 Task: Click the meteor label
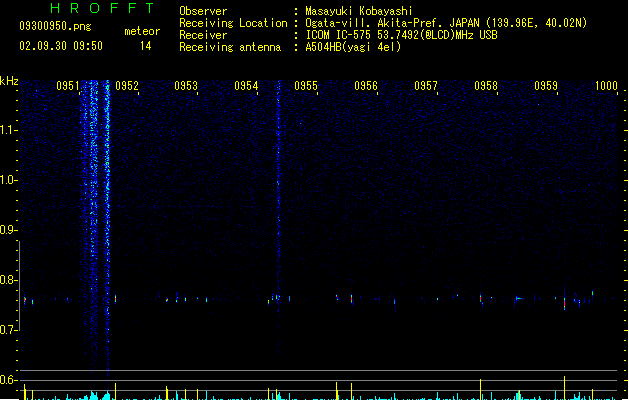(142, 31)
